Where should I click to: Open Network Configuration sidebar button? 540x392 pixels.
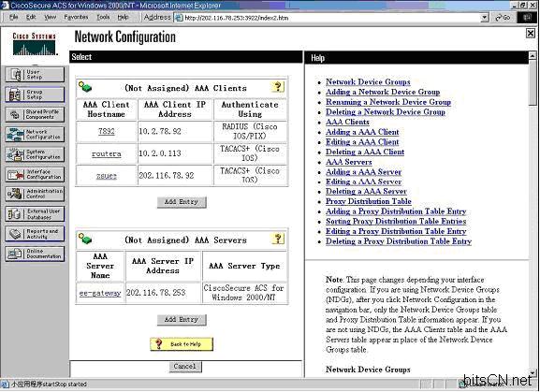coord(35,134)
